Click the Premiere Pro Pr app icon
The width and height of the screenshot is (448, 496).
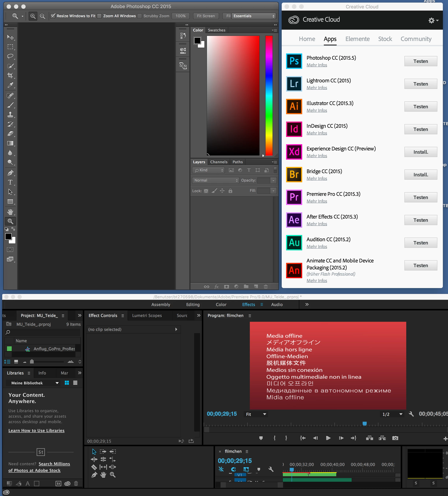294,197
